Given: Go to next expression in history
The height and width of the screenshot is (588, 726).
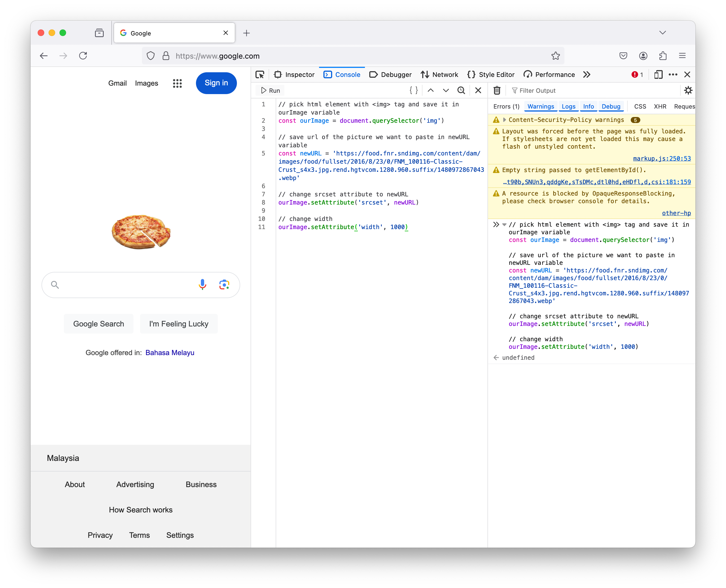Looking at the screenshot, I should (x=446, y=91).
